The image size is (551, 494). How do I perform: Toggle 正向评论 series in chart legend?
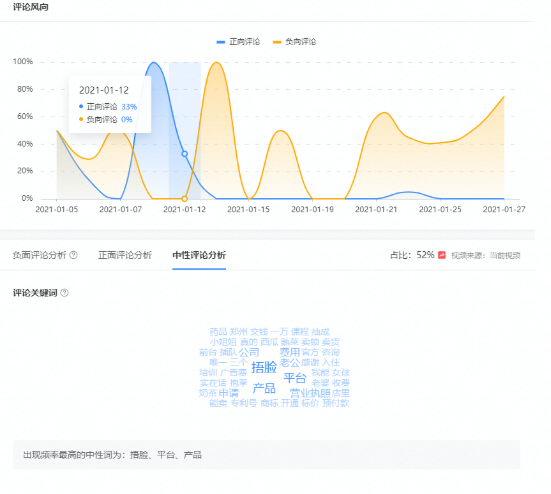(239, 42)
